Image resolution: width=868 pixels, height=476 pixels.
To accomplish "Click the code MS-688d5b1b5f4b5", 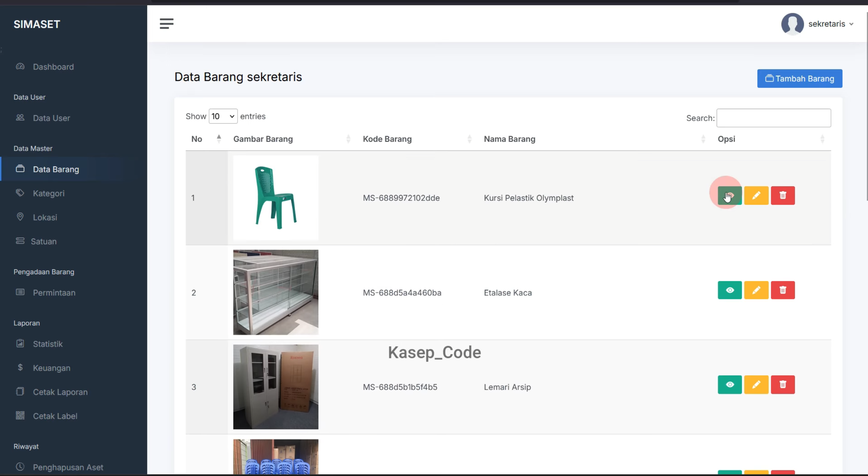I will coord(400,387).
